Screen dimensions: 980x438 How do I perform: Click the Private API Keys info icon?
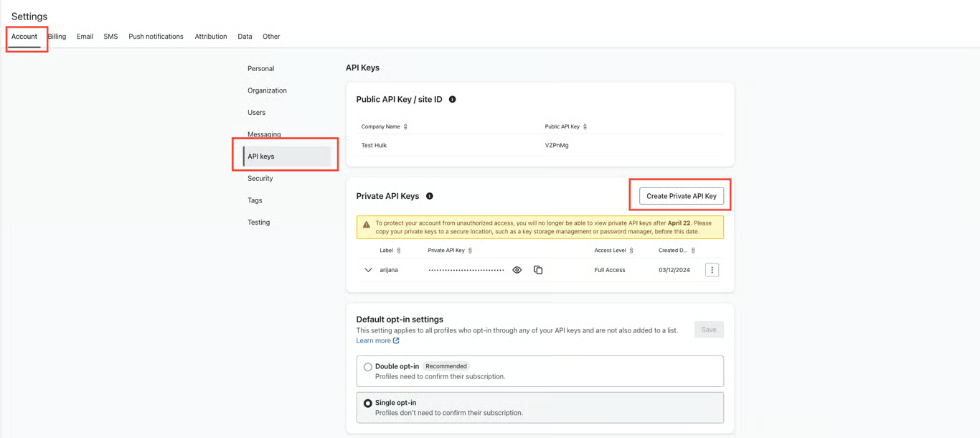tap(430, 196)
